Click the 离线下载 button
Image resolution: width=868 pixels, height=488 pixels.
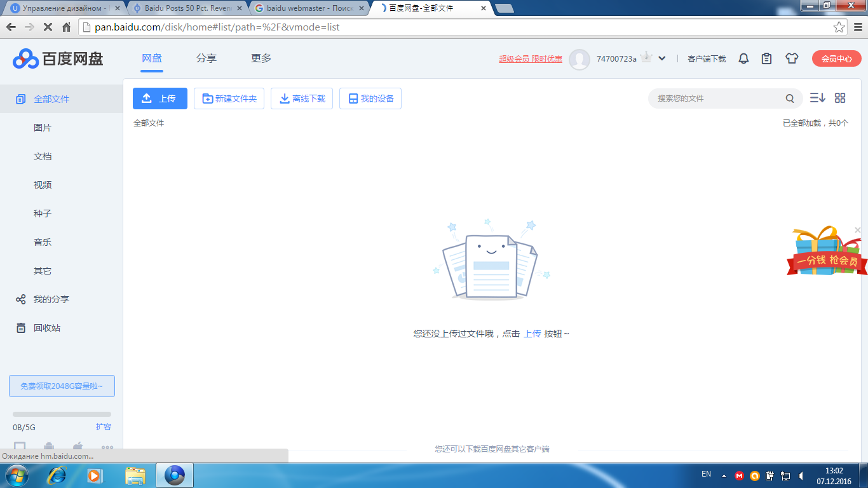coord(302,98)
